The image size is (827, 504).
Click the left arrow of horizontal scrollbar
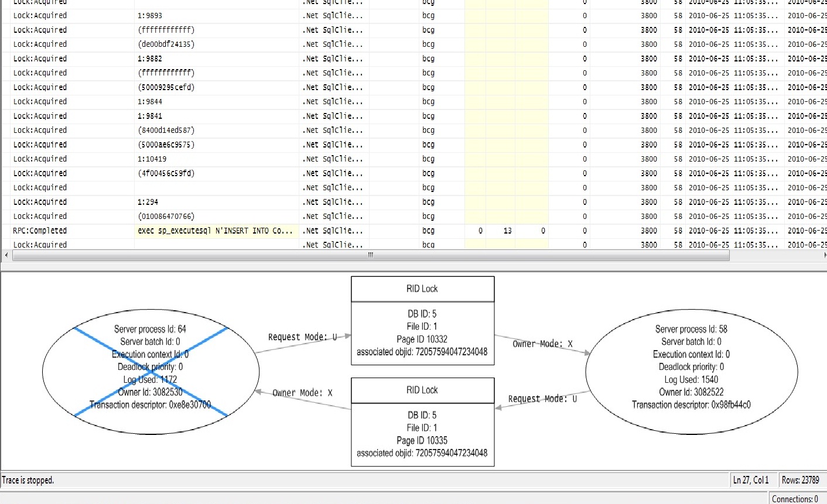6,256
